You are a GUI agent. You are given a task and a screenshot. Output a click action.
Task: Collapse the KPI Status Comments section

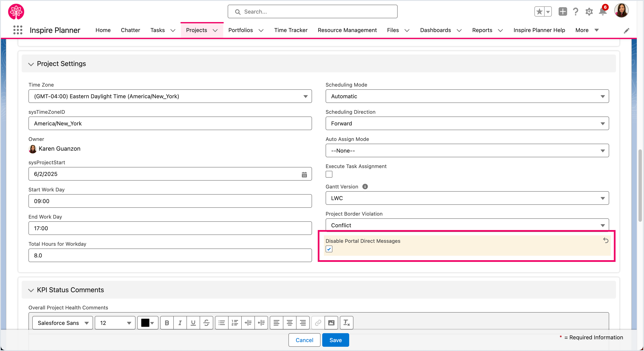point(31,290)
